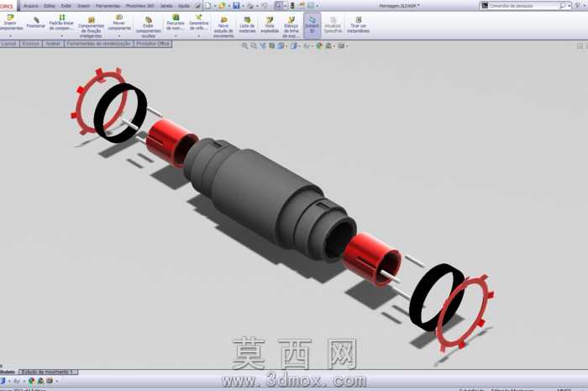The image size is (588, 391).
Task: Click the Vista explodida icon
Action: [270, 19]
